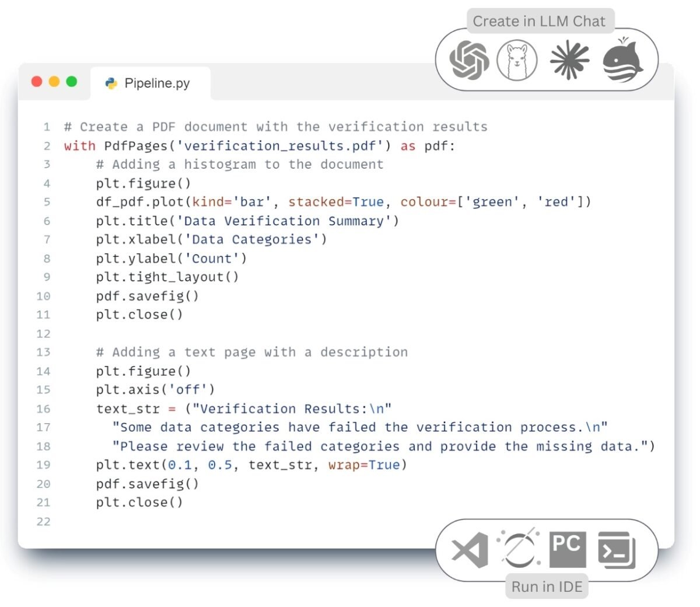Click the "Verification Results:\n" string
The image size is (700, 607).
click(292, 409)
